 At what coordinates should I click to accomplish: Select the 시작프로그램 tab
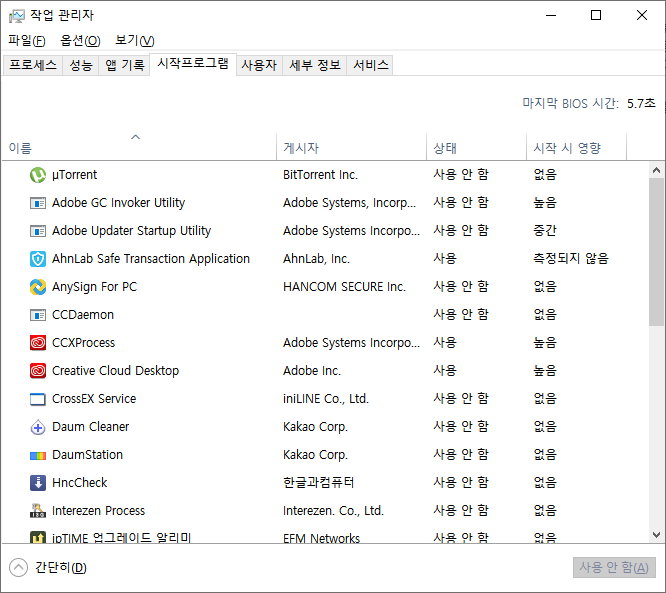193,64
